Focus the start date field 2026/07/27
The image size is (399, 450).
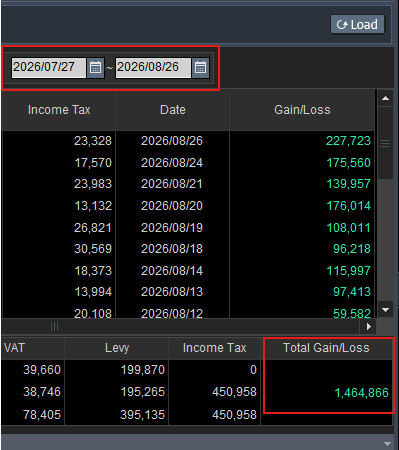point(49,68)
